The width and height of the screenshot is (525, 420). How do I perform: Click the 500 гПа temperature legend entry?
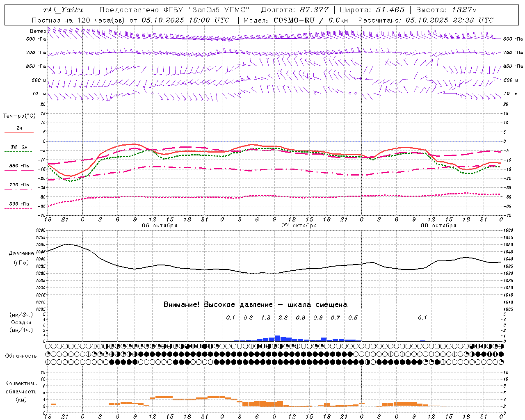[x=19, y=204]
